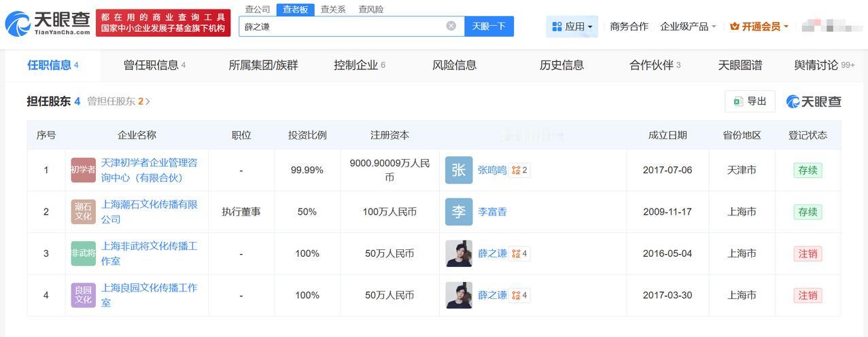
Task: Select the 查老板 search tab
Action: tap(295, 9)
